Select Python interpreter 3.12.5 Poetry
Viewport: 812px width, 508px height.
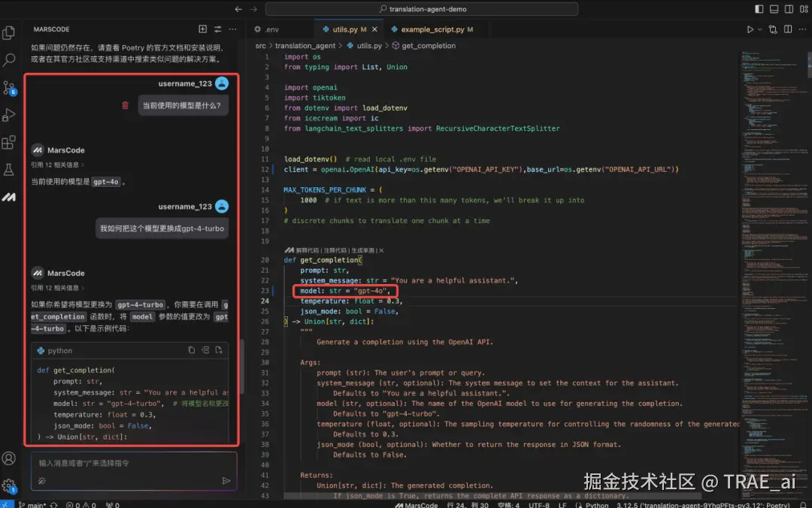(x=703, y=505)
